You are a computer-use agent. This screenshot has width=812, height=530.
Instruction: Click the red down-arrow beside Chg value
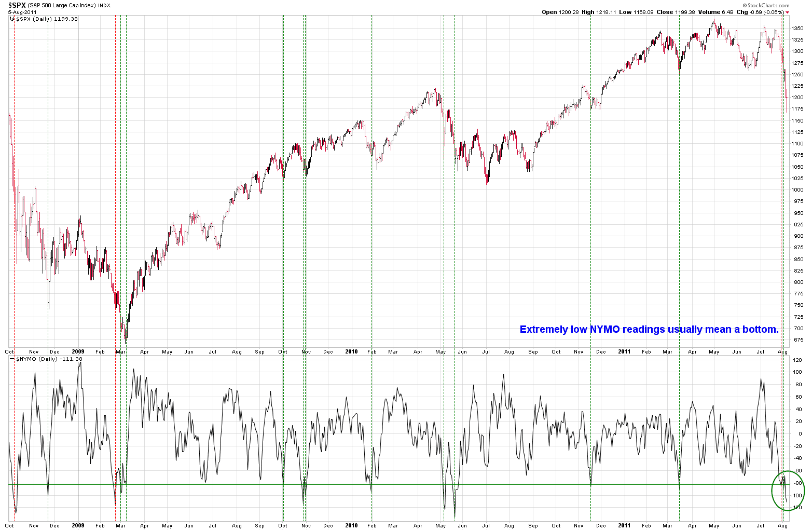[787, 12]
